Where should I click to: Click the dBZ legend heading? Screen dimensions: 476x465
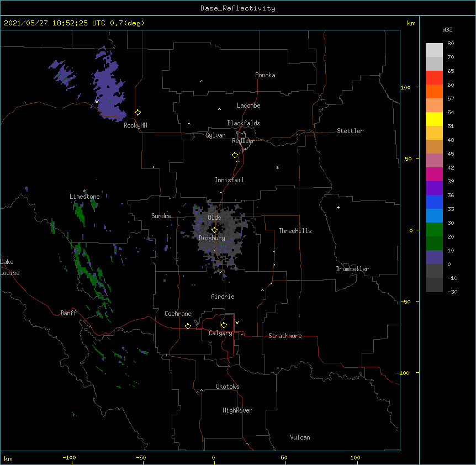click(x=447, y=29)
